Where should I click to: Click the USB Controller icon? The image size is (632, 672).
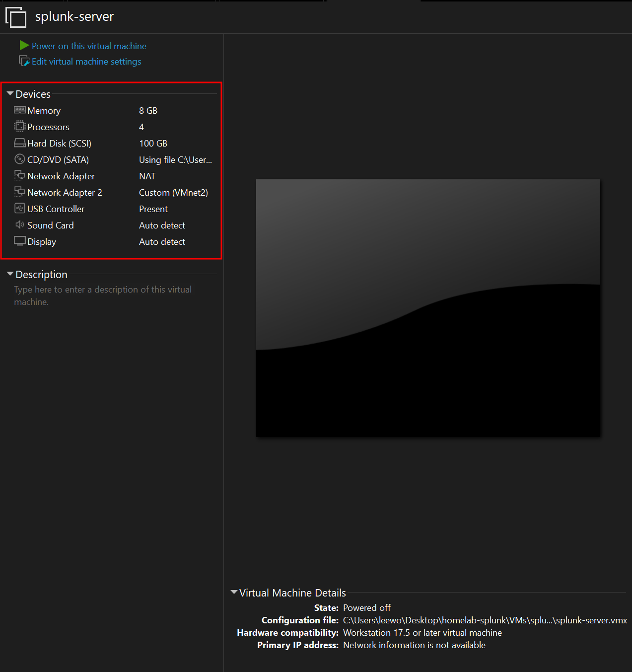(x=20, y=208)
